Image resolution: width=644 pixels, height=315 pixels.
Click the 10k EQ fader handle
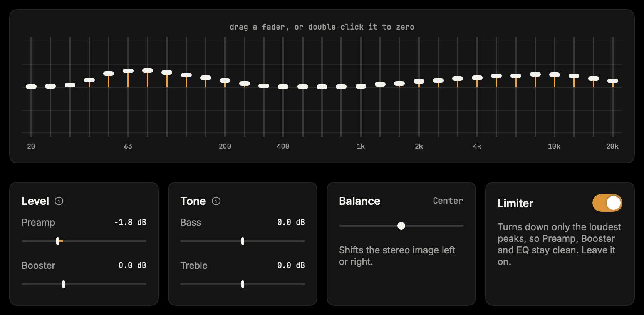[x=555, y=75]
